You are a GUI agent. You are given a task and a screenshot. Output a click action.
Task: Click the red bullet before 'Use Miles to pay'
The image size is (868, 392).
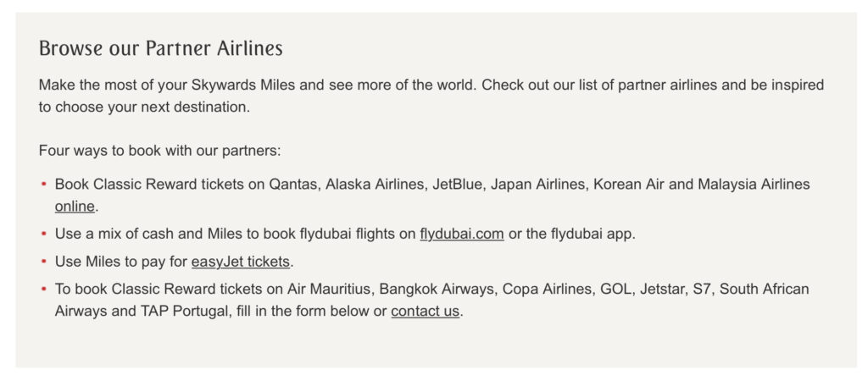(44, 262)
